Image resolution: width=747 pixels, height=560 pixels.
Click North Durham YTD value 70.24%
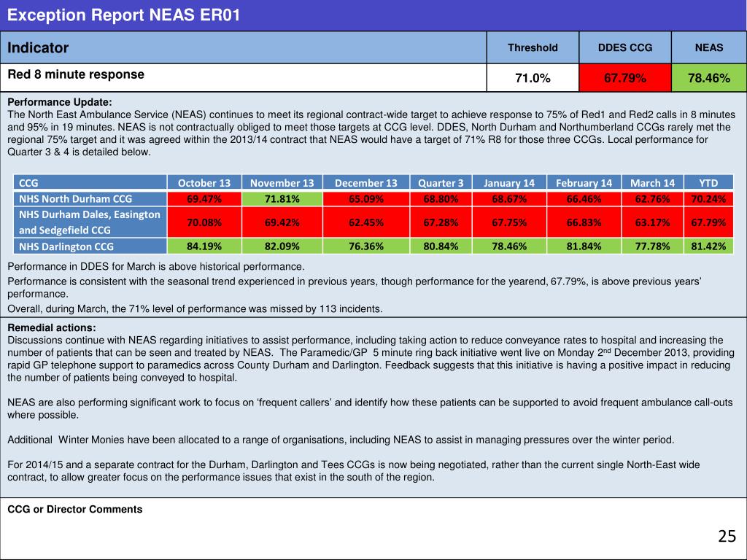(708, 198)
